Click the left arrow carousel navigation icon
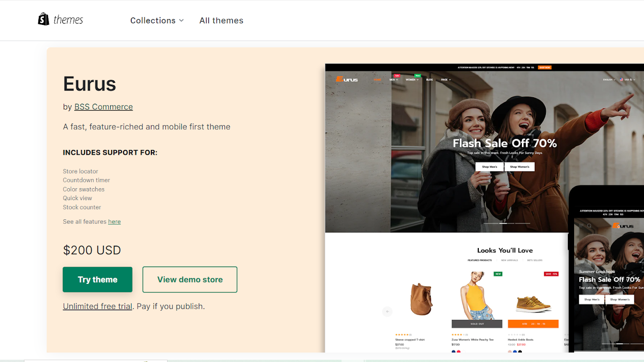This screenshot has width=644, height=362. click(x=387, y=311)
